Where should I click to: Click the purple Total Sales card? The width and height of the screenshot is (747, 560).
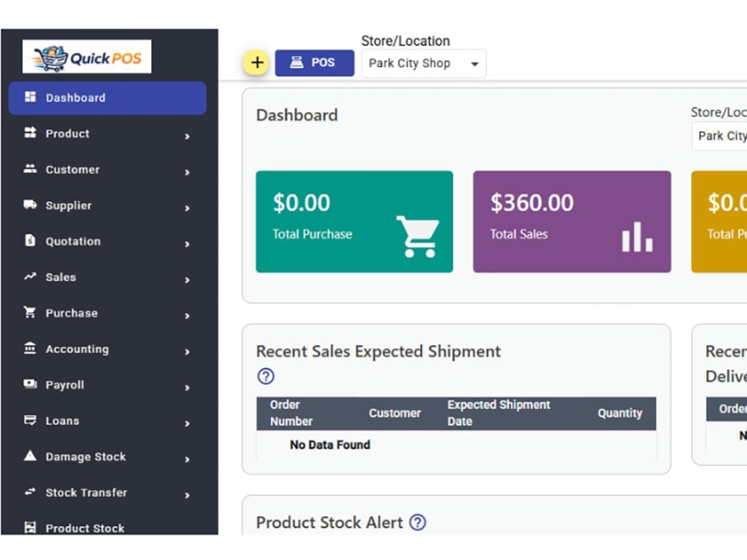(571, 222)
